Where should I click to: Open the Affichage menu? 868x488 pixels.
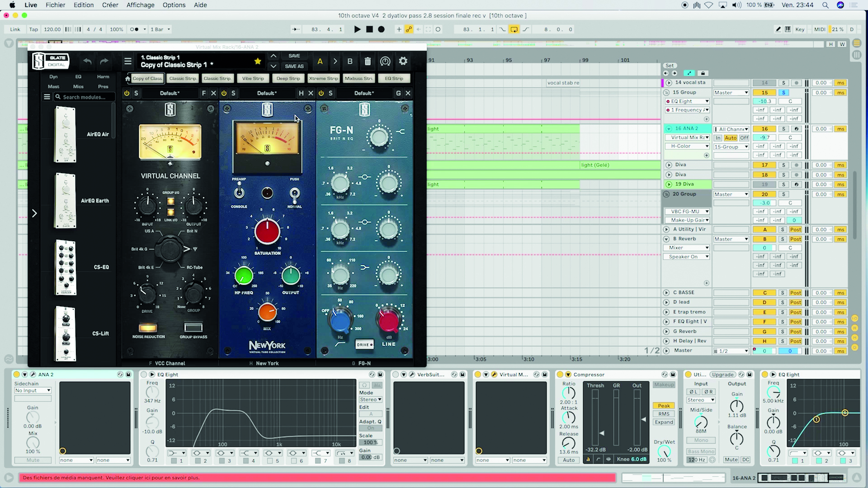140,5
